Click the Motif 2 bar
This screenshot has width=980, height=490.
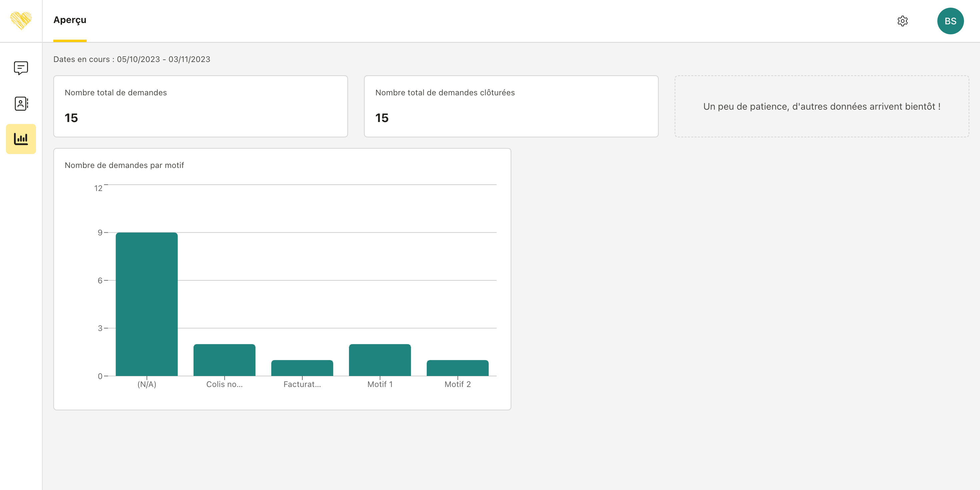pyautogui.click(x=457, y=368)
